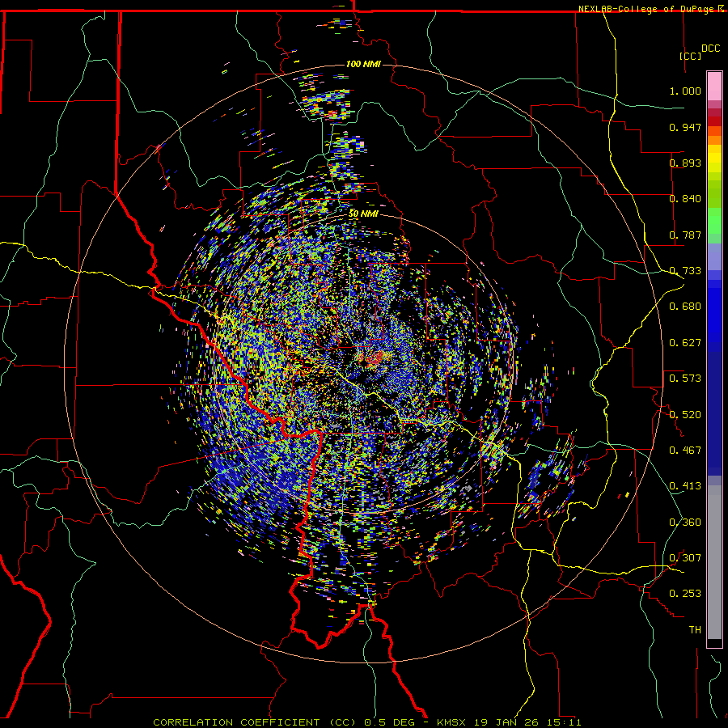Select the 0.307 legend value
The width and height of the screenshot is (728, 728).
pyautogui.click(x=685, y=558)
